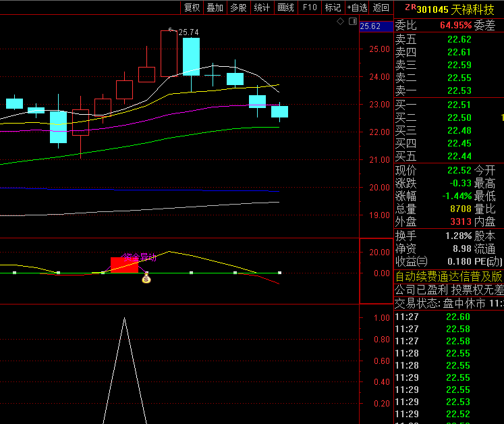Click 净资 value 8.98

click(x=462, y=248)
